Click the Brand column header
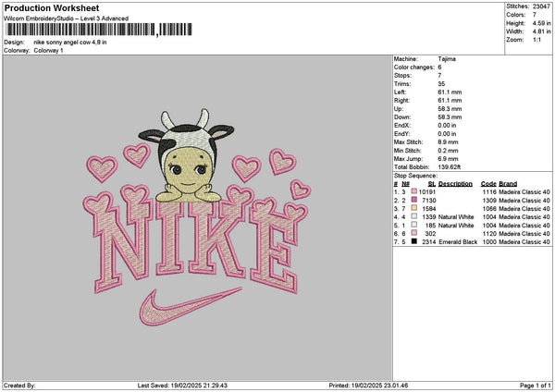 [508, 182]
